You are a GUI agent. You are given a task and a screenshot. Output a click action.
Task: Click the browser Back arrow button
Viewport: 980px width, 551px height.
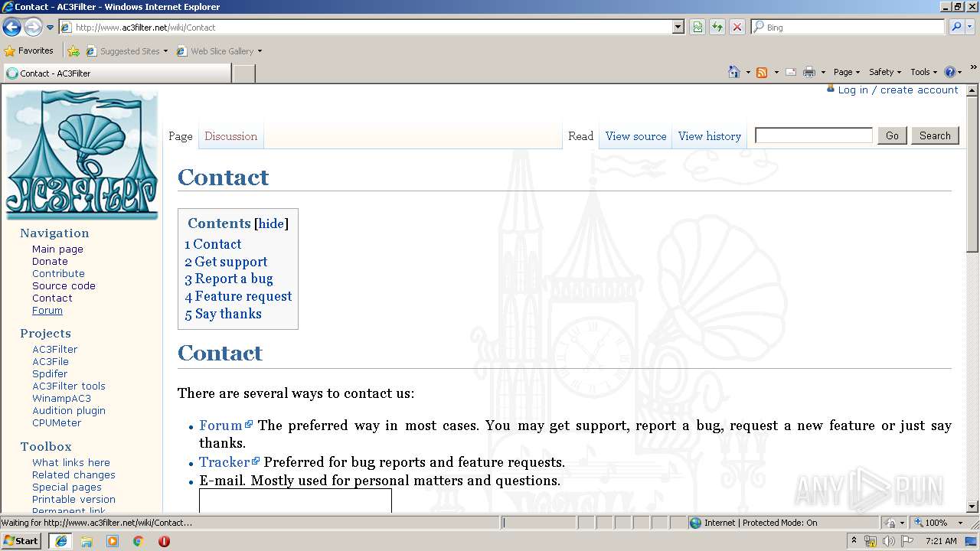(11, 28)
